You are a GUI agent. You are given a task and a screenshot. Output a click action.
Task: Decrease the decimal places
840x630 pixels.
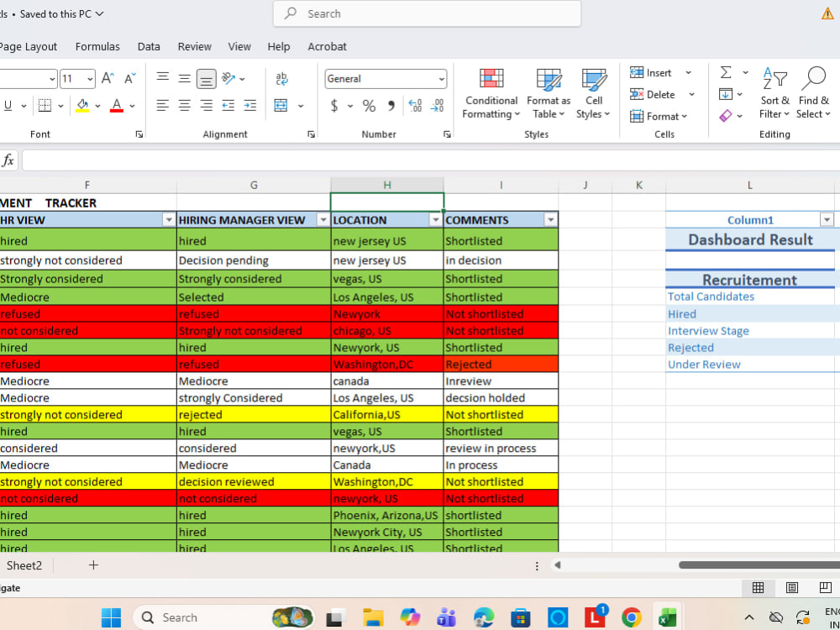[x=437, y=106]
